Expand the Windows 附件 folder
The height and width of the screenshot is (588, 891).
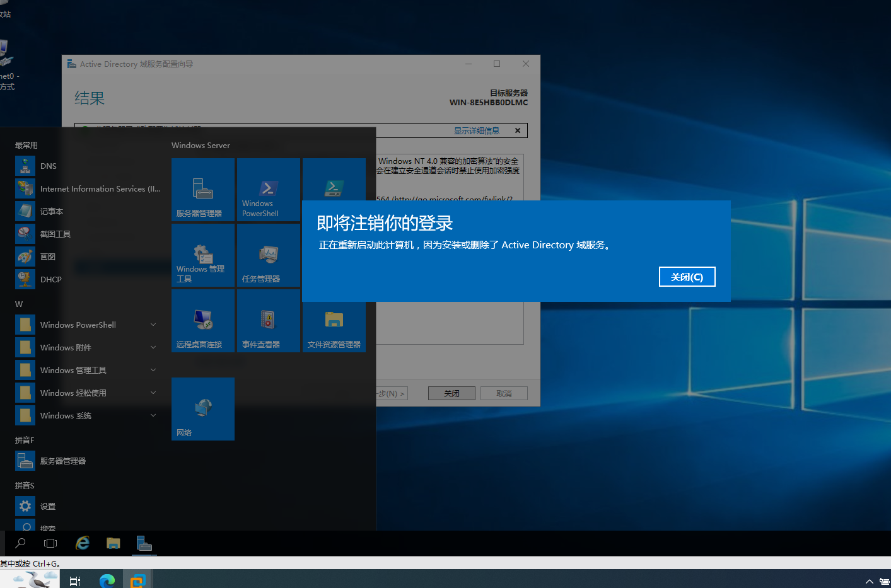[88, 348]
